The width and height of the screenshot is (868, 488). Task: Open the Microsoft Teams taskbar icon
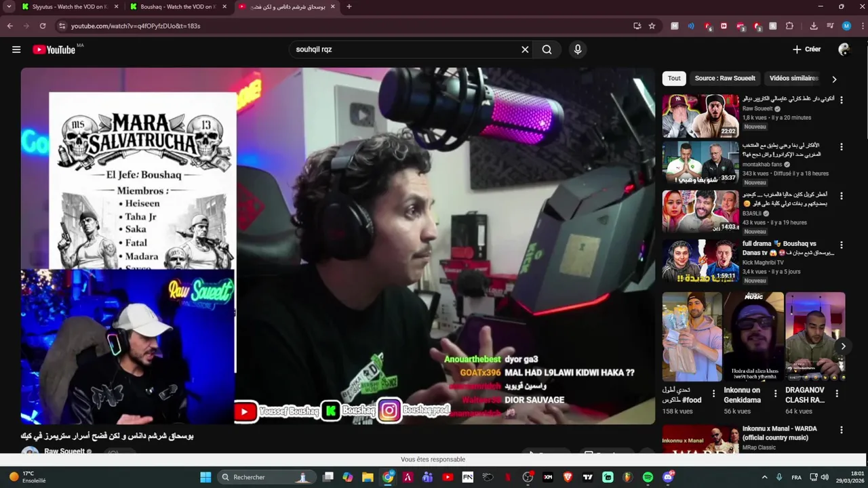427,477
